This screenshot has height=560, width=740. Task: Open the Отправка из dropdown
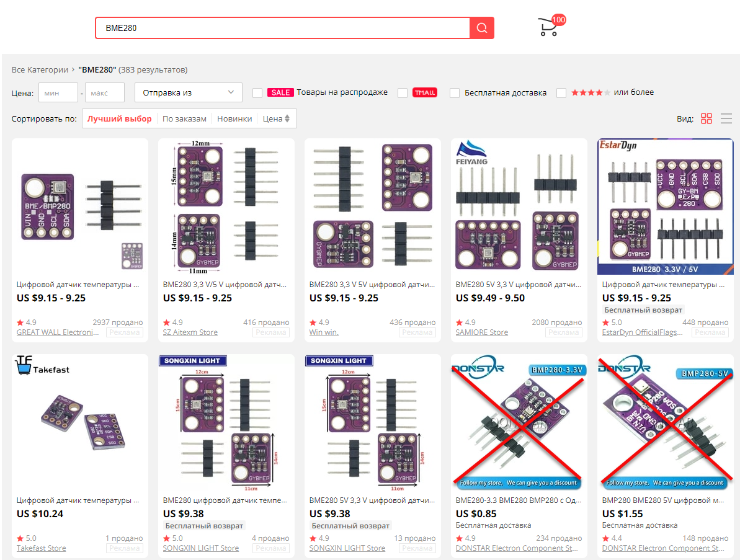pyautogui.click(x=189, y=92)
